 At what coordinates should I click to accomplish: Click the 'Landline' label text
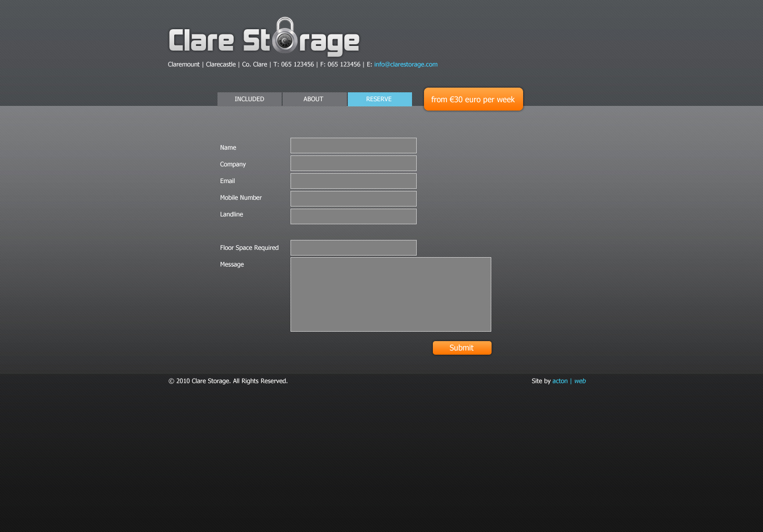tap(231, 214)
